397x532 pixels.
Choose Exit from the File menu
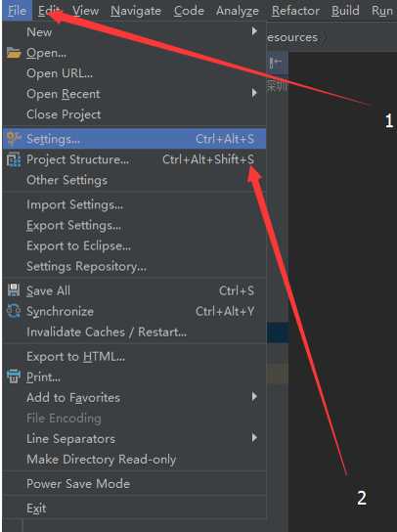coord(36,509)
